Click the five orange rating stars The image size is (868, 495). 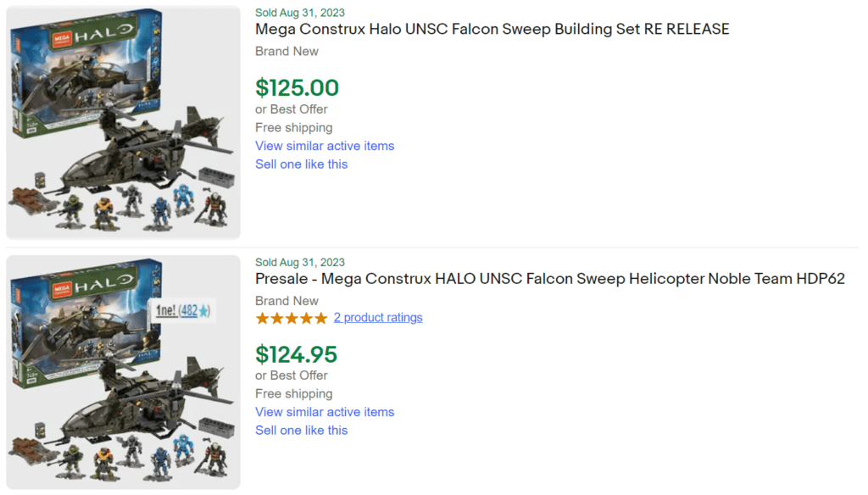coord(291,317)
